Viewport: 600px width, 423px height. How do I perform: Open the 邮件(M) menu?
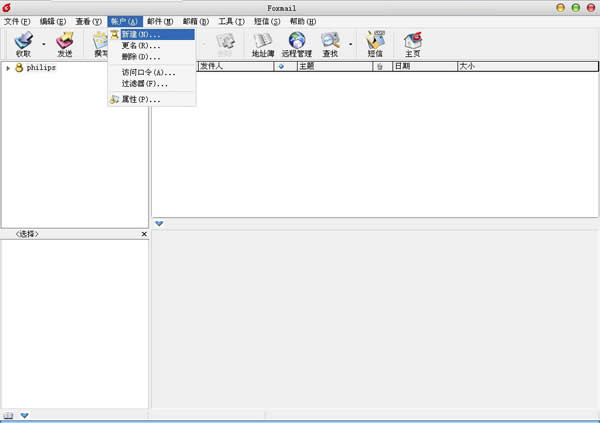point(160,21)
